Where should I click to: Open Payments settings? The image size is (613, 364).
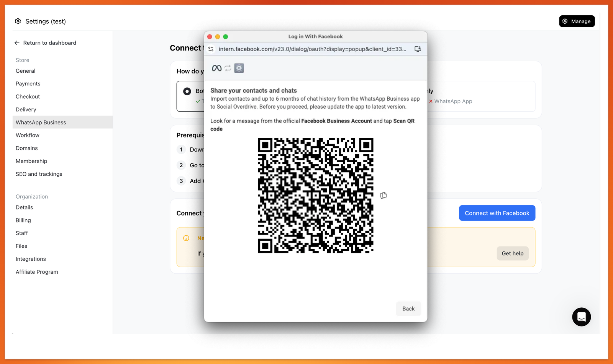tap(28, 84)
